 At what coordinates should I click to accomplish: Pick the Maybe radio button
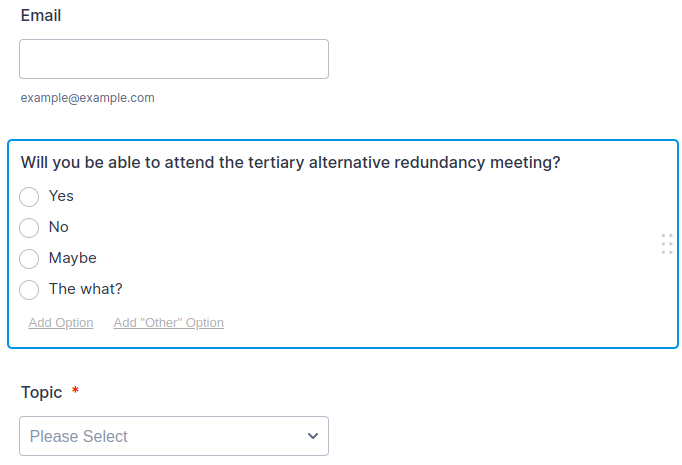pyautogui.click(x=29, y=259)
